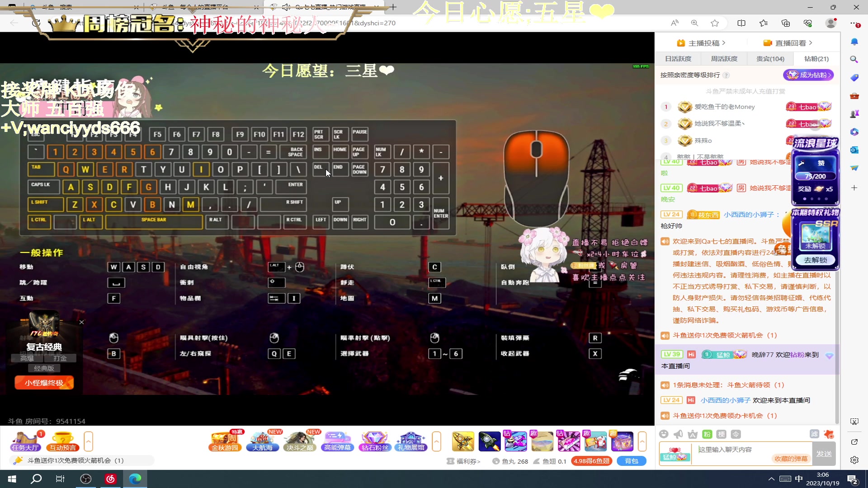Open the 金秋游园 activity icon
Screen dimensions: 868x488
click(225, 441)
